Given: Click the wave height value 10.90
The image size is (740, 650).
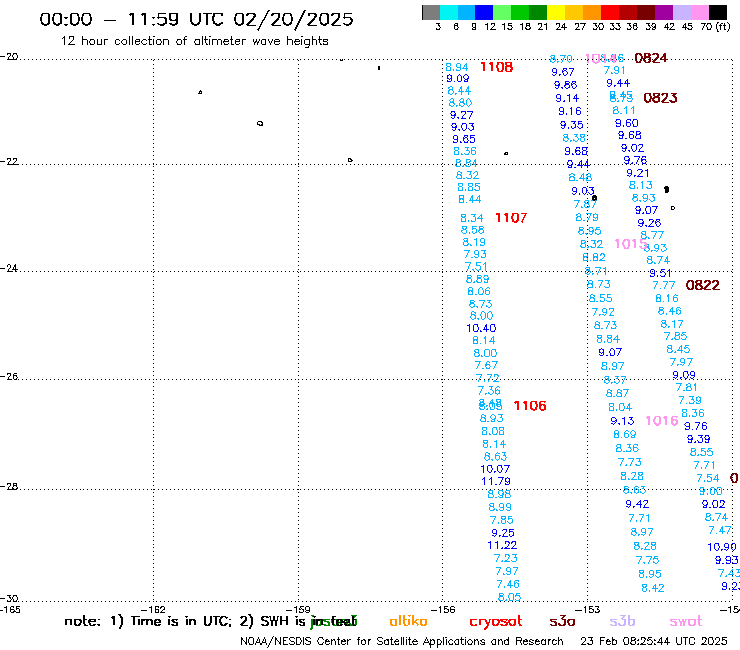Looking at the screenshot, I should tap(722, 547).
